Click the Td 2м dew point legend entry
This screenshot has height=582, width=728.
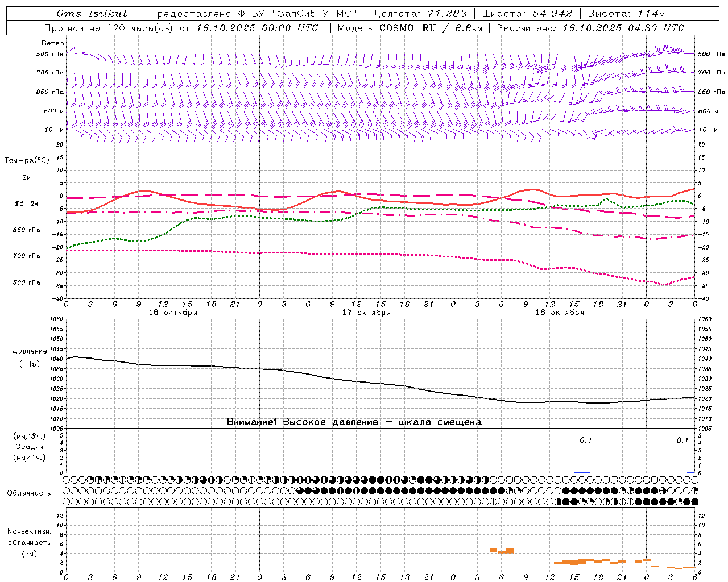tap(27, 203)
